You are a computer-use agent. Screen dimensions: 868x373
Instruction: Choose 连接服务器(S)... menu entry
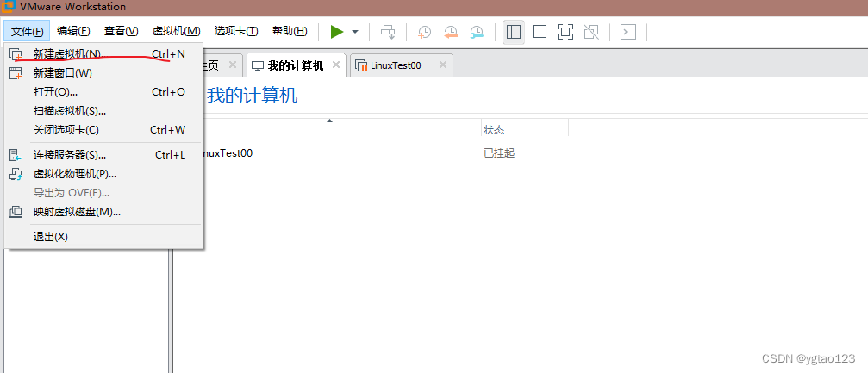pyautogui.click(x=104, y=155)
